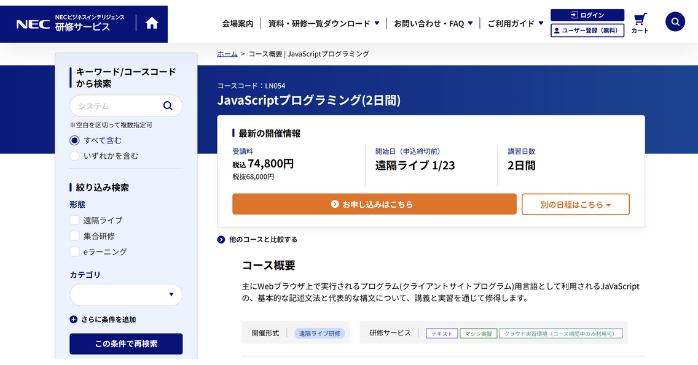This screenshot has width=698, height=365.
Task: Click the マシン実習 service tag
Action: [x=479, y=333]
